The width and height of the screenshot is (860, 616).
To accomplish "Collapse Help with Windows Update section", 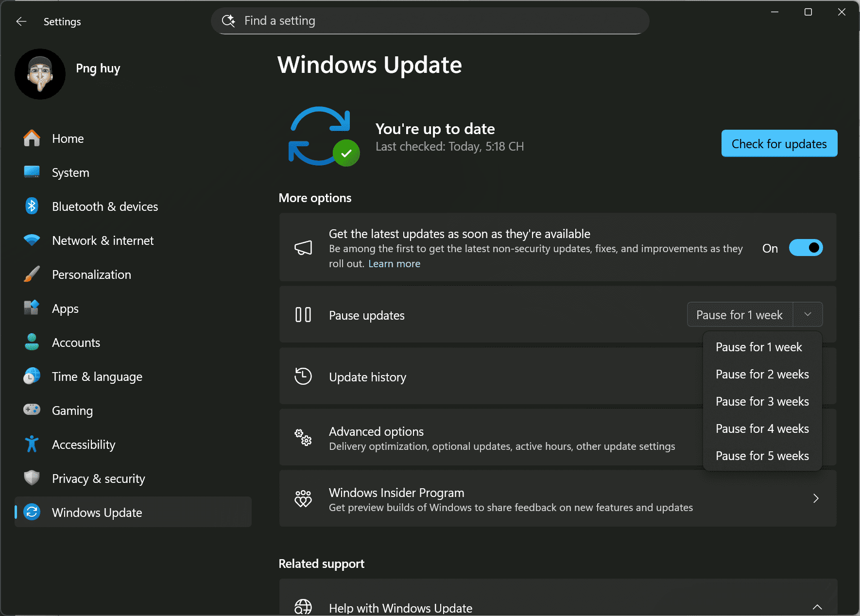I will click(817, 607).
